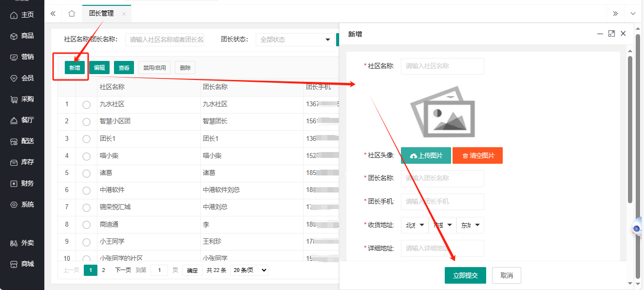Close the 新增 dialog

pyautogui.click(x=623, y=34)
